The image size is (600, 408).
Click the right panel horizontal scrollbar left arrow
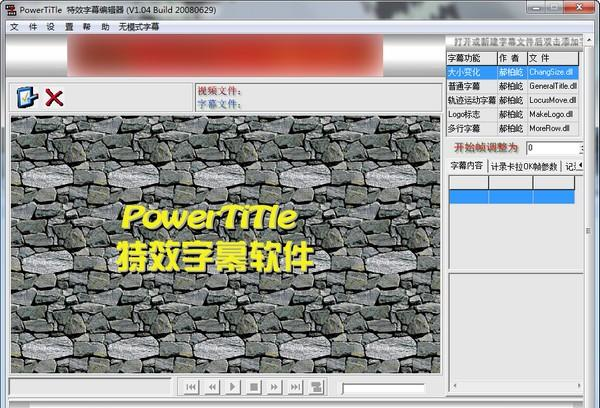[x=455, y=385]
